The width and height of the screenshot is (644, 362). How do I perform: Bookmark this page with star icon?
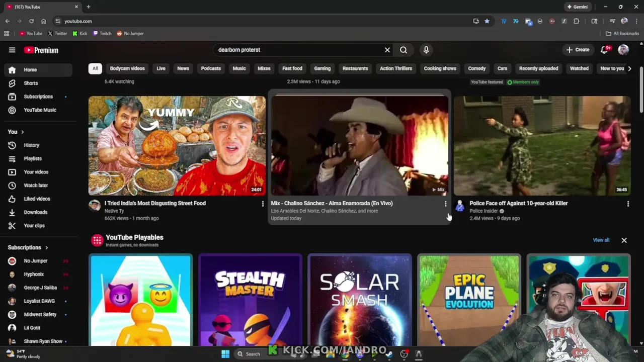pos(487,21)
